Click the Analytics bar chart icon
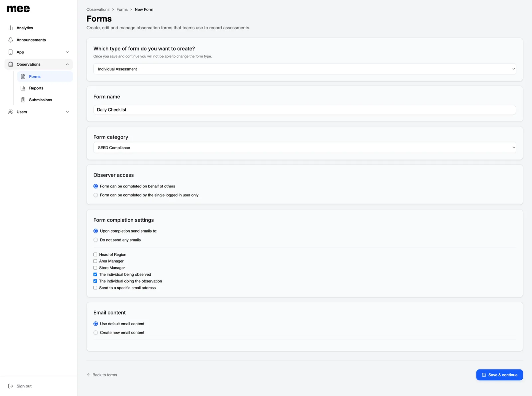 coord(11,28)
